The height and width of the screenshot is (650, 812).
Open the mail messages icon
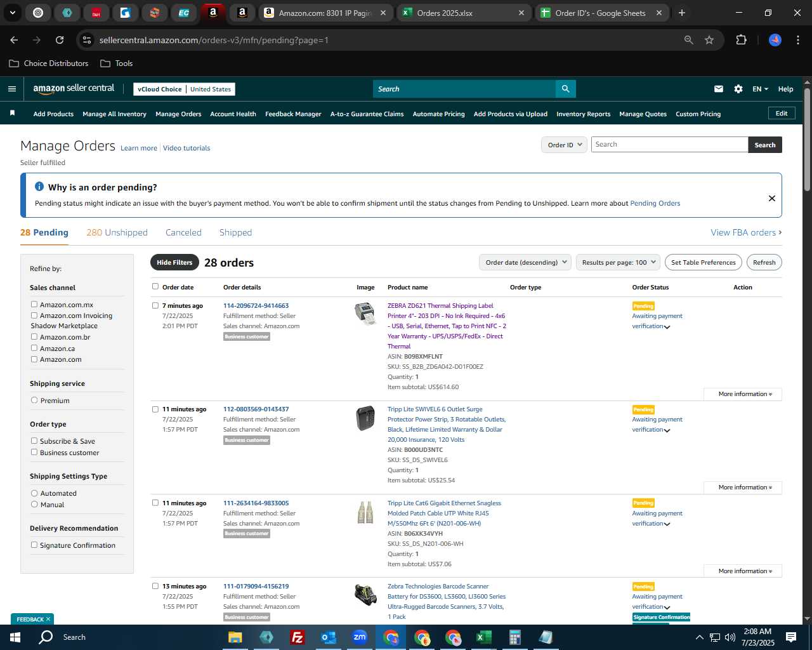click(x=718, y=89)
